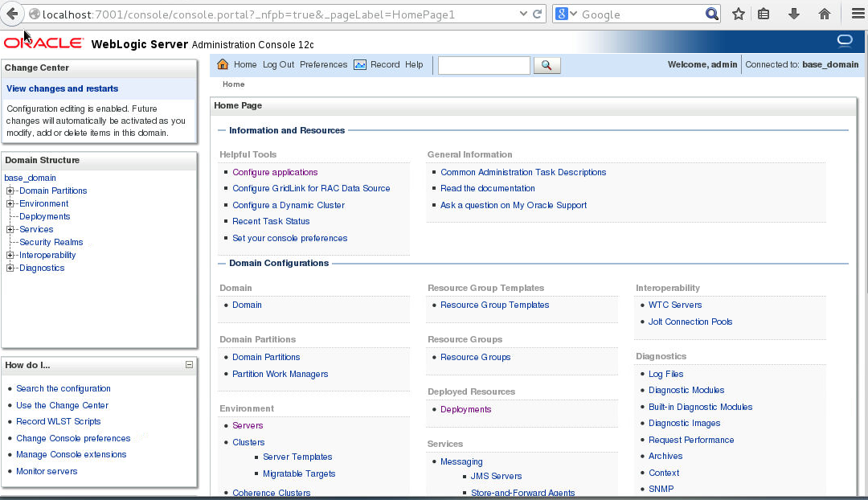Open the Configure applications link
This screenshot has height=500, width=868.
[275, 172]
